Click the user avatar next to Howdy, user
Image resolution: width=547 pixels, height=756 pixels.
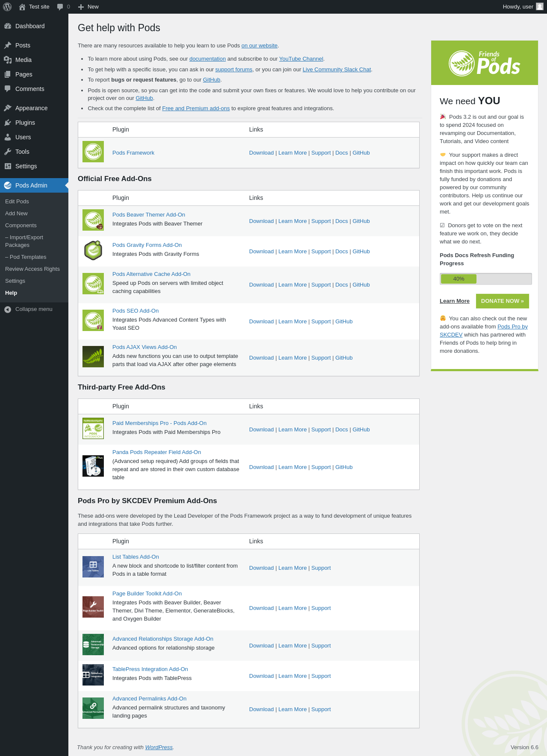pyautogui.click(x=540, y=6)
